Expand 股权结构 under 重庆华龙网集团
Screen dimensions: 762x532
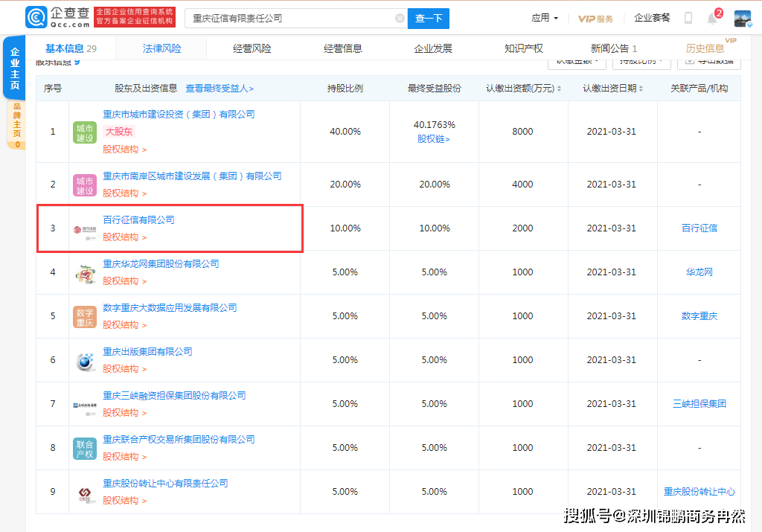[x=124, y=281]
